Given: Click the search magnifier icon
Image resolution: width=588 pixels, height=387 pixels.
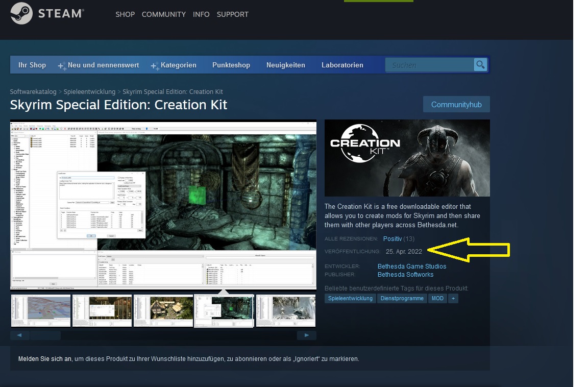Looking at the screenshot, I should click(480, 65).
